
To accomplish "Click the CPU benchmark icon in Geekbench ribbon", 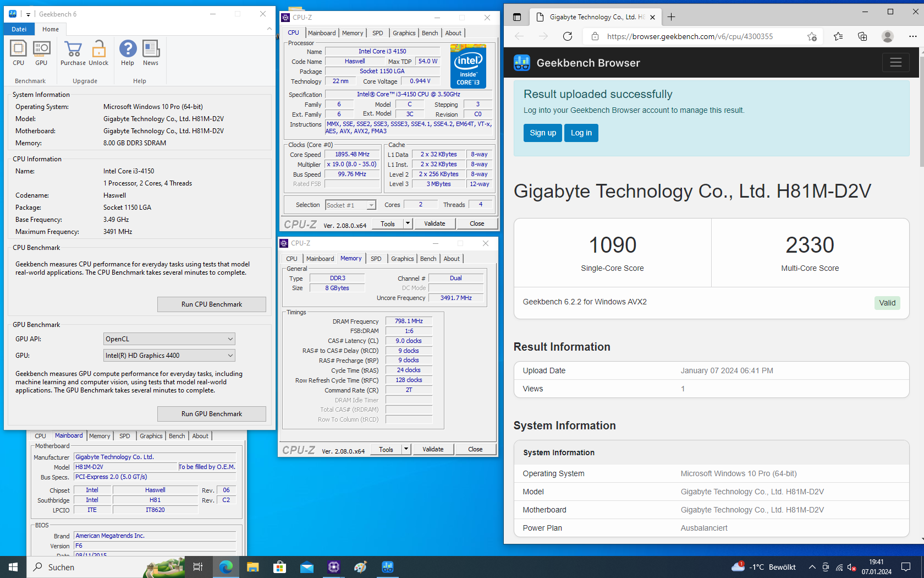I will (18, 53).
